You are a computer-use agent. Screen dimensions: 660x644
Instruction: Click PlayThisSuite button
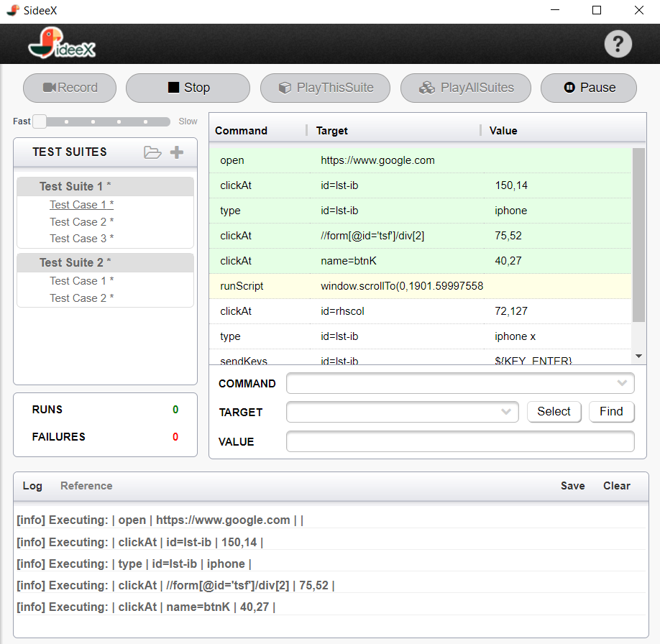(326, 88)
